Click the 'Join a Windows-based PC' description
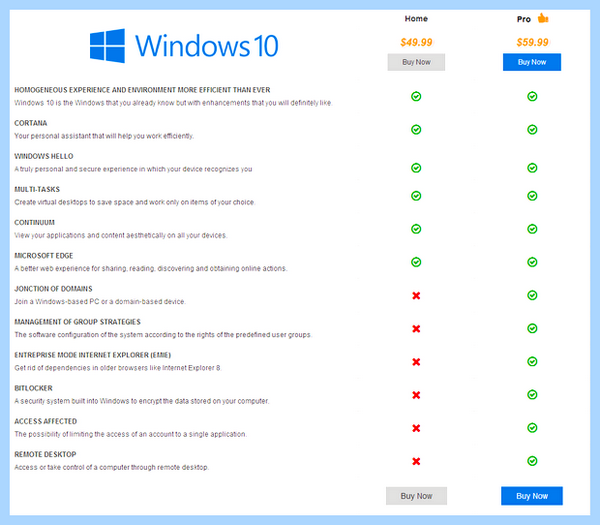Image resolution: width=600 pixels, height=525 pixels. click(x=100, y=302)
